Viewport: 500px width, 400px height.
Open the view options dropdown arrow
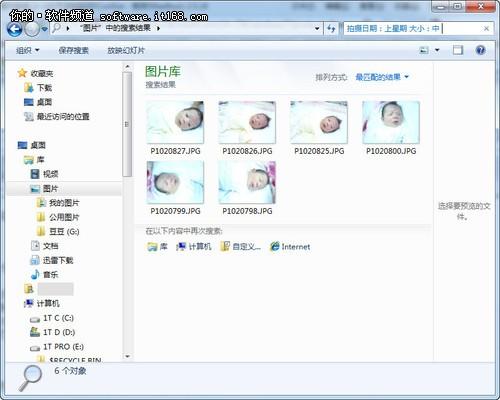point(437,50)
